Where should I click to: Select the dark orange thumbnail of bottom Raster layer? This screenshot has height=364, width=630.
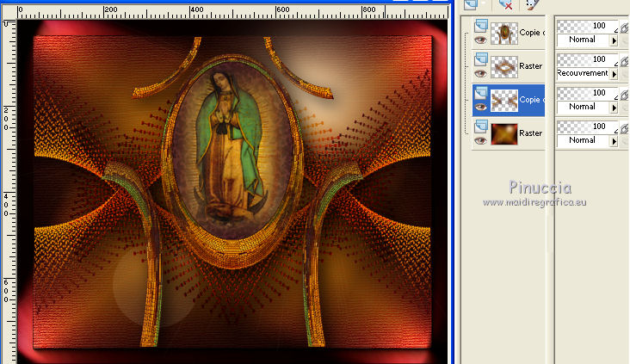(504, 133)
